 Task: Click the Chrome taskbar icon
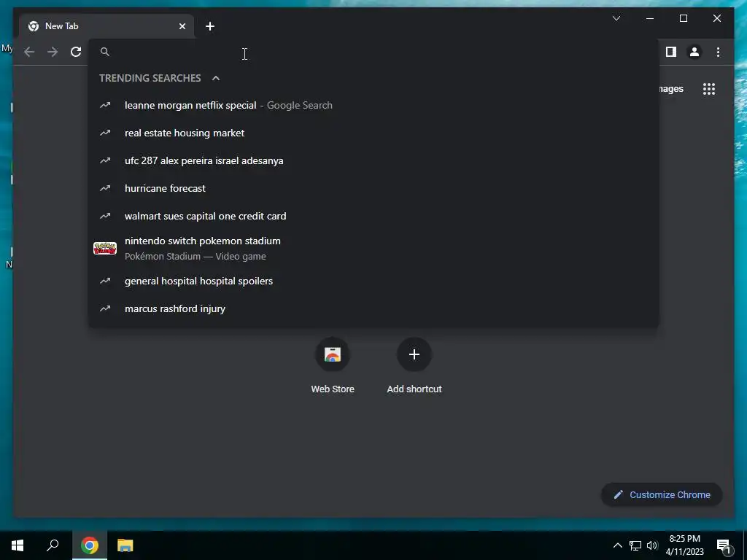pyautogui.click(x=89, y=545)
